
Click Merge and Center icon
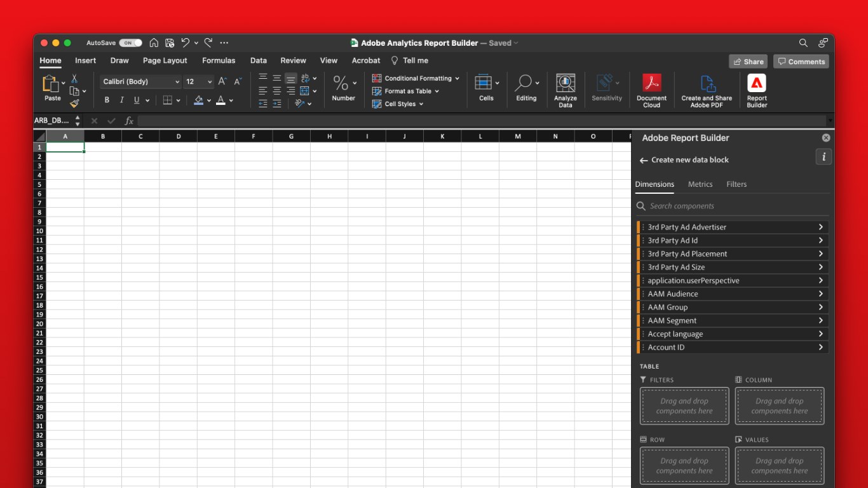pyautogui.click(x=305, y=91)
